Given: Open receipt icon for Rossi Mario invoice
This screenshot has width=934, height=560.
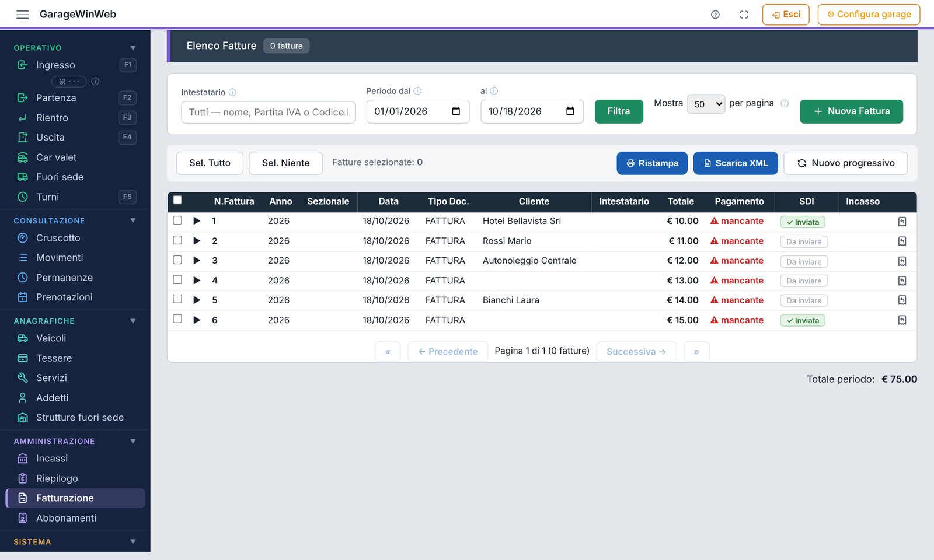Looking at the screenshot, I should click(x=902, y=242).
